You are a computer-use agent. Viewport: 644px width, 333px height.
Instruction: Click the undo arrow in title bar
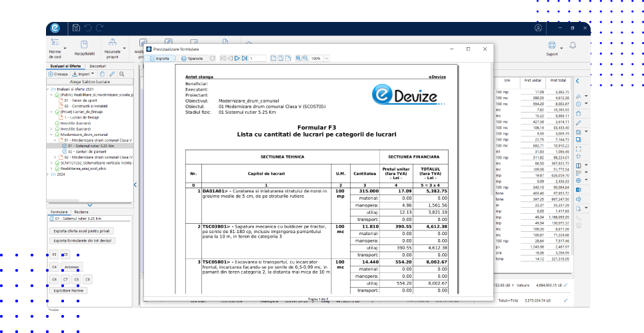pos(88,28)
